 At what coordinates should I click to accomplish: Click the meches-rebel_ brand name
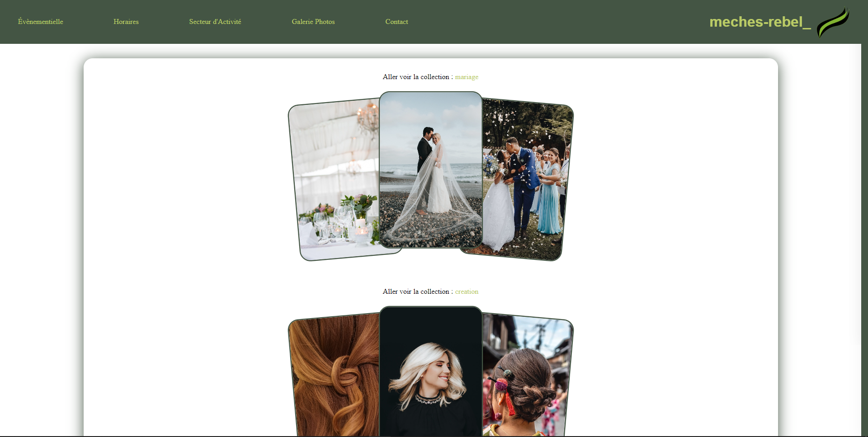(759, 22)
